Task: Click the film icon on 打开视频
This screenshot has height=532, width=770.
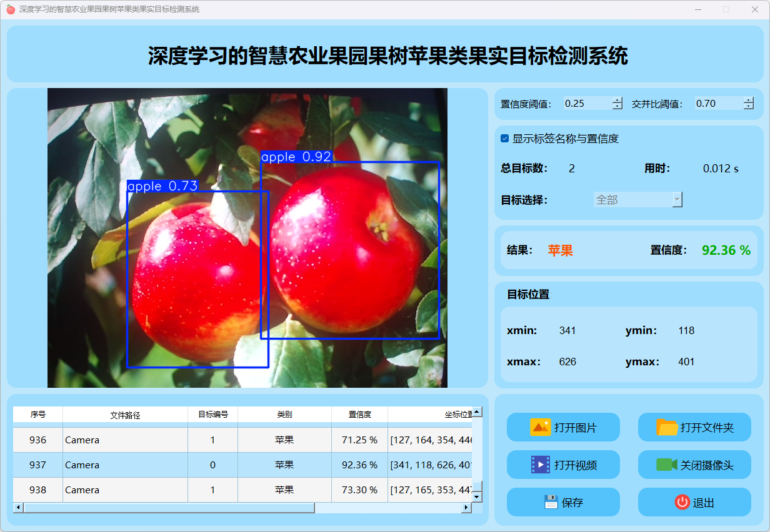Action: point(540,465)
